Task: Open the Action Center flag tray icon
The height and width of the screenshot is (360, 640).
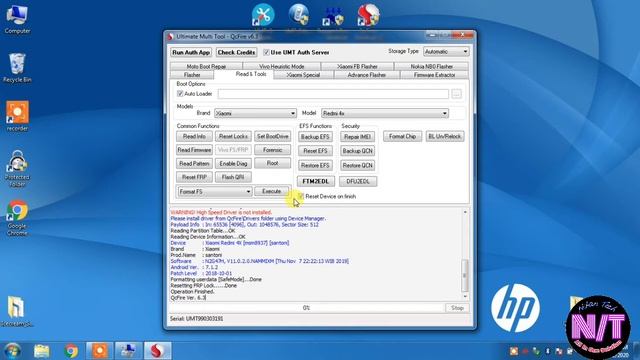Action: (559, 351)
